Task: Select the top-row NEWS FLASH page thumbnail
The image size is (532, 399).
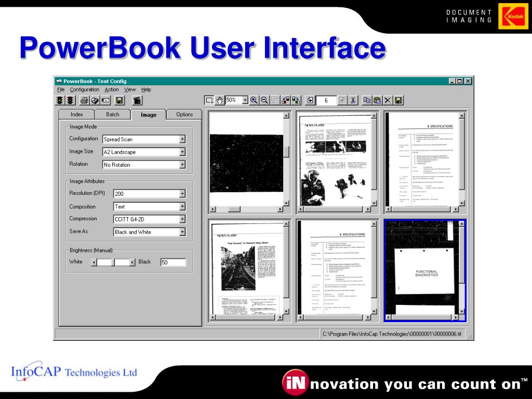Action: pos(335,159)
